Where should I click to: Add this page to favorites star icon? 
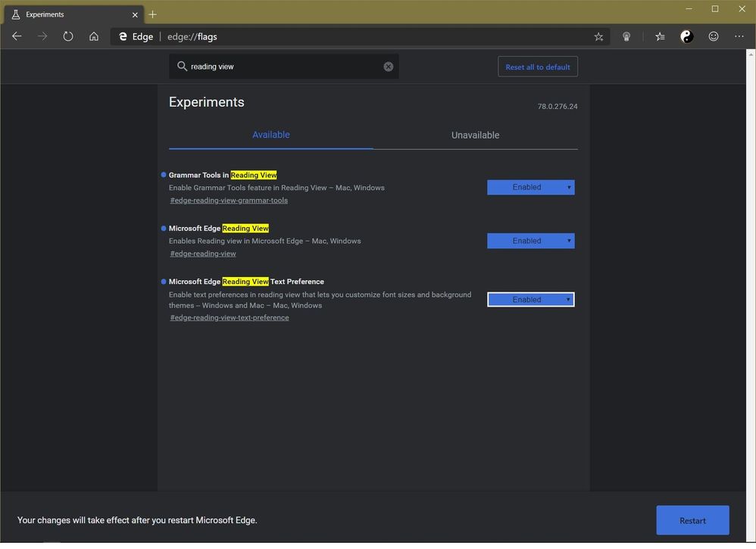tap(598, 36)
